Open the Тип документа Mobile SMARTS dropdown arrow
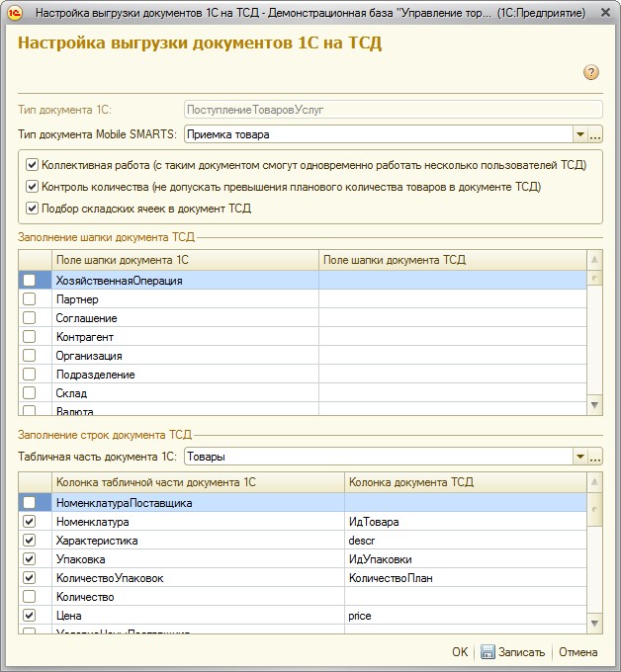621x672 pixels. pyautogui.click(x=579, y=134)
